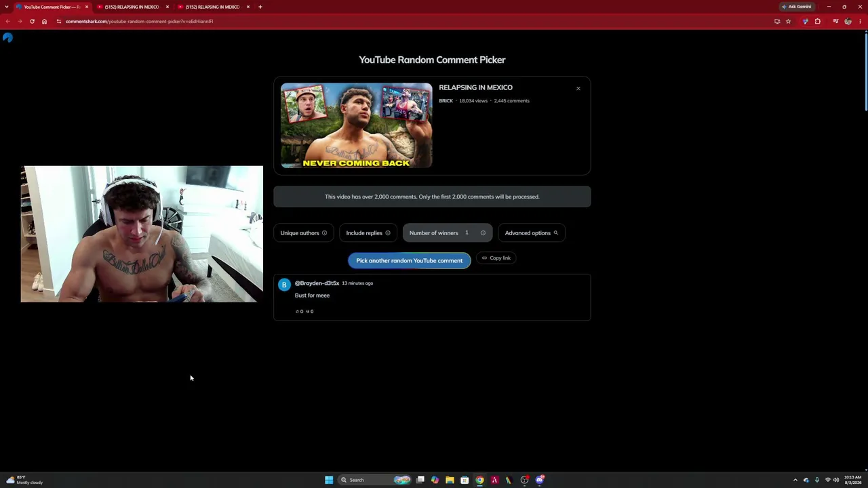Open Task View on the taskbar

[x=420, y=480]
